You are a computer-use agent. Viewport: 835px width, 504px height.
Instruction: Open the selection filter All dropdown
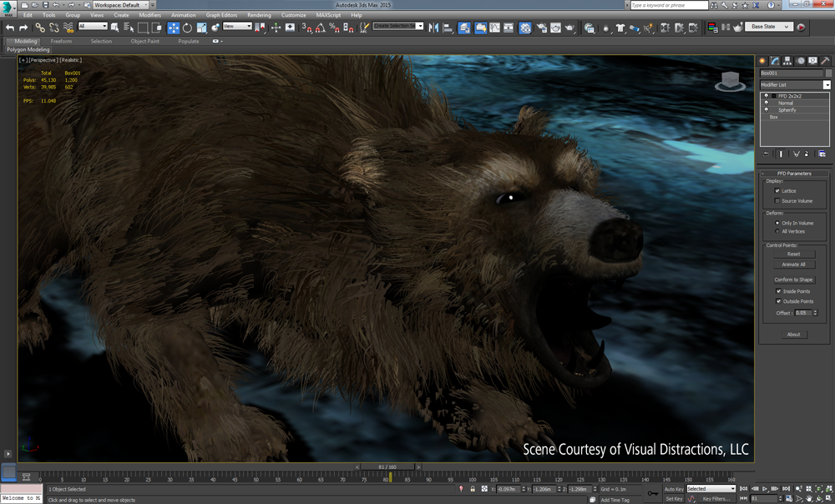pos(93,26)
